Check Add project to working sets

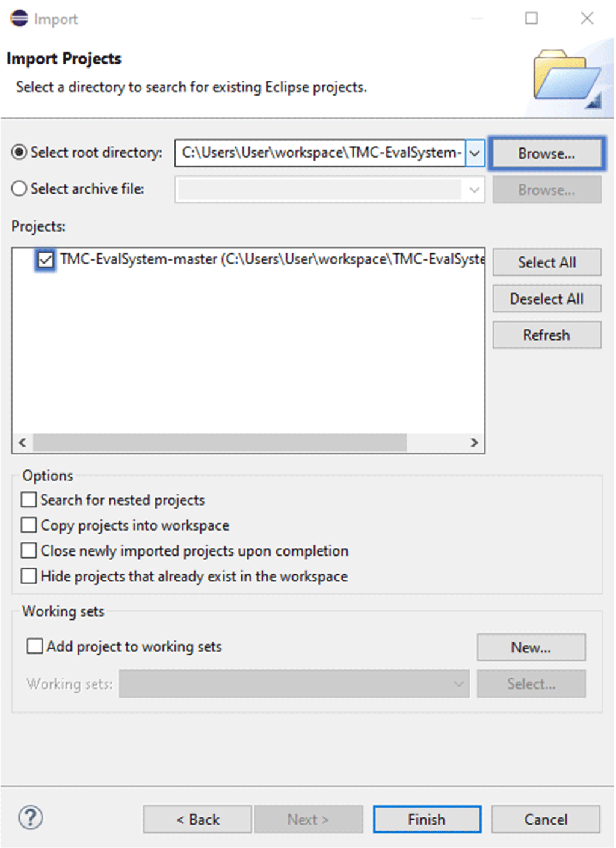pyautogui.click(x=35, y=646)
